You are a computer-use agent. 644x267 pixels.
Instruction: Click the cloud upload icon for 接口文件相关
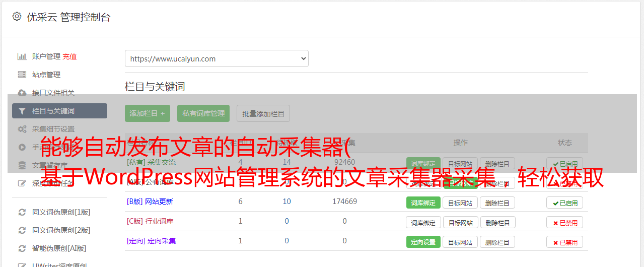(22, 93)
